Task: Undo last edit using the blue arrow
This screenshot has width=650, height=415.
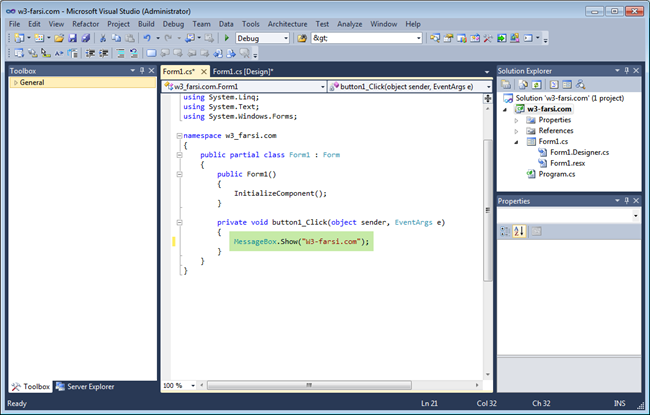Action: pyautogui.click(x=147, y=38)
